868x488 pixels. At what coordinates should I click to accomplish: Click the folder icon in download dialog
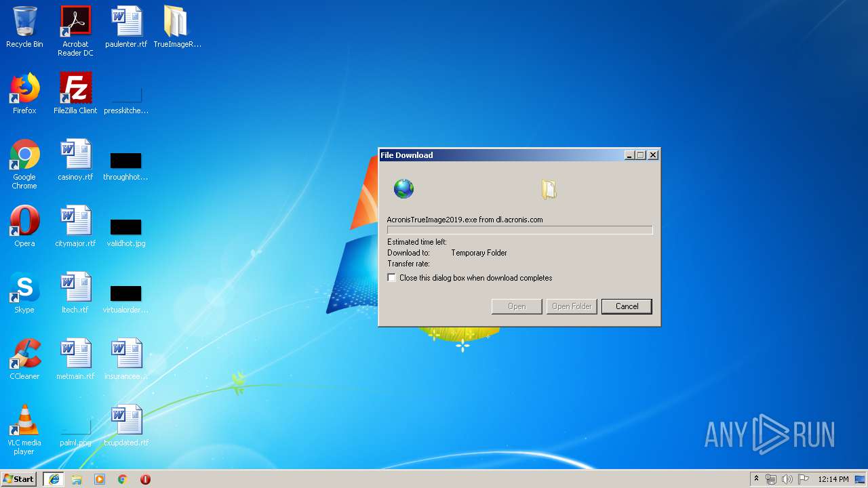point(549,189)
